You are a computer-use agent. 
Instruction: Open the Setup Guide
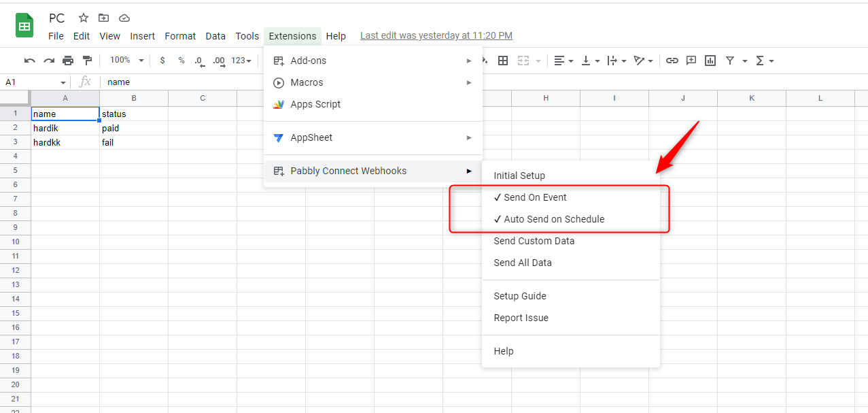point(571,296)
